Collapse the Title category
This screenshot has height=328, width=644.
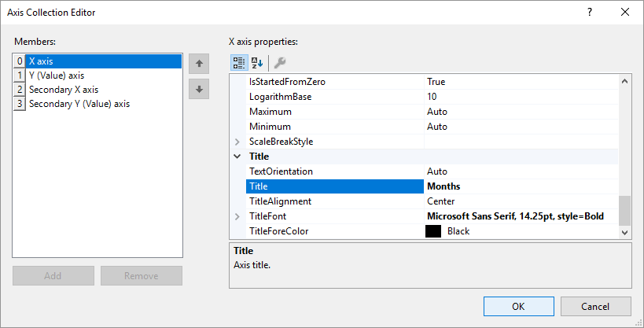(x=237, y=157)
